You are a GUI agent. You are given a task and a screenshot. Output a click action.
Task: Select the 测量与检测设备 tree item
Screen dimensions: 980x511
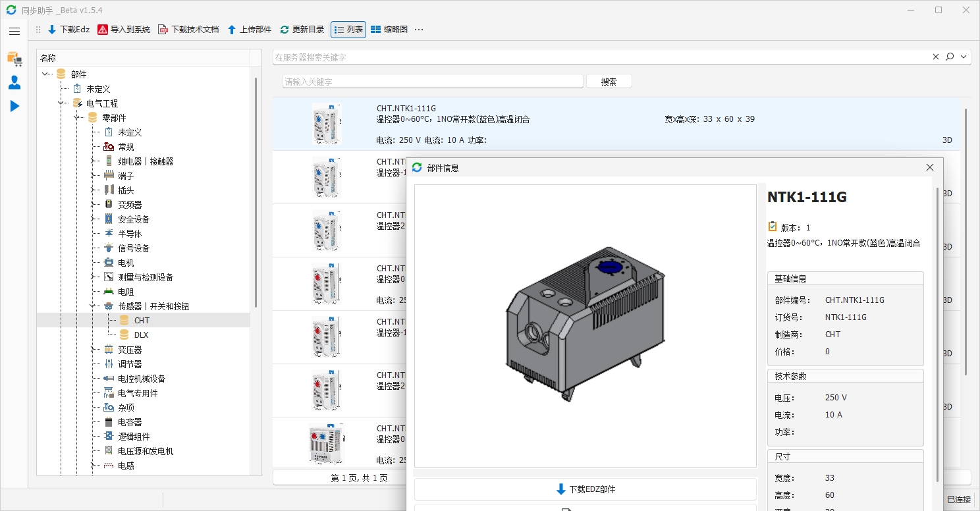[146, 277]
